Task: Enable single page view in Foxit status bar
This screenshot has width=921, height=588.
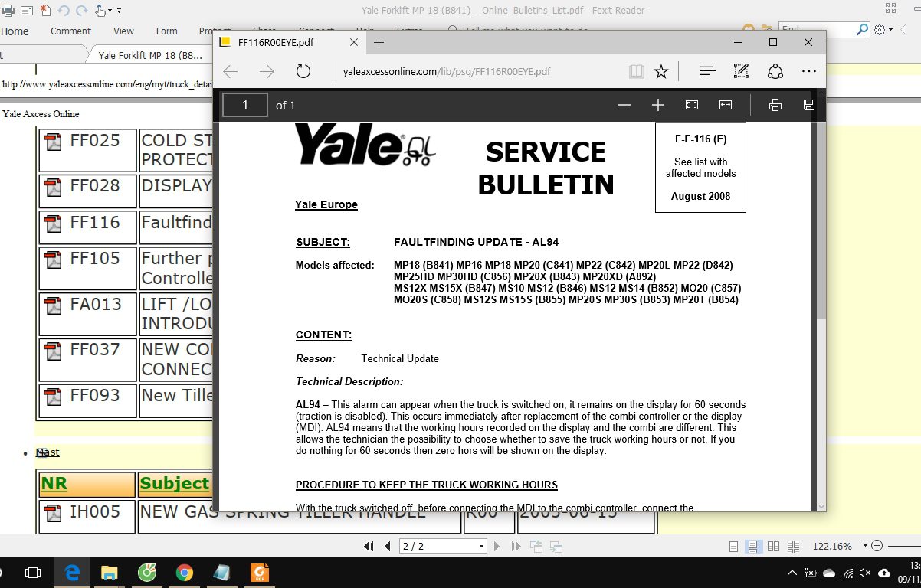Action: pyautogui.click(x=733, y=546)
